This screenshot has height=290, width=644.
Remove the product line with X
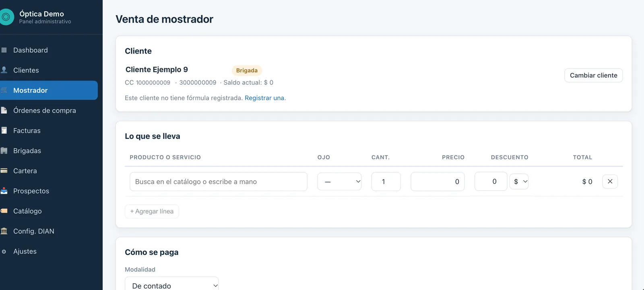point(610,181)
